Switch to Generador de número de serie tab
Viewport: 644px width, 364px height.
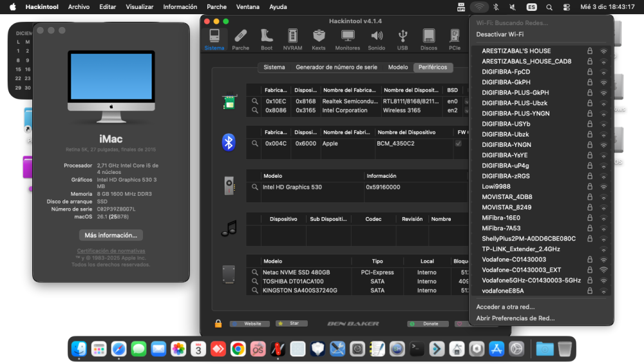(336, 67)
